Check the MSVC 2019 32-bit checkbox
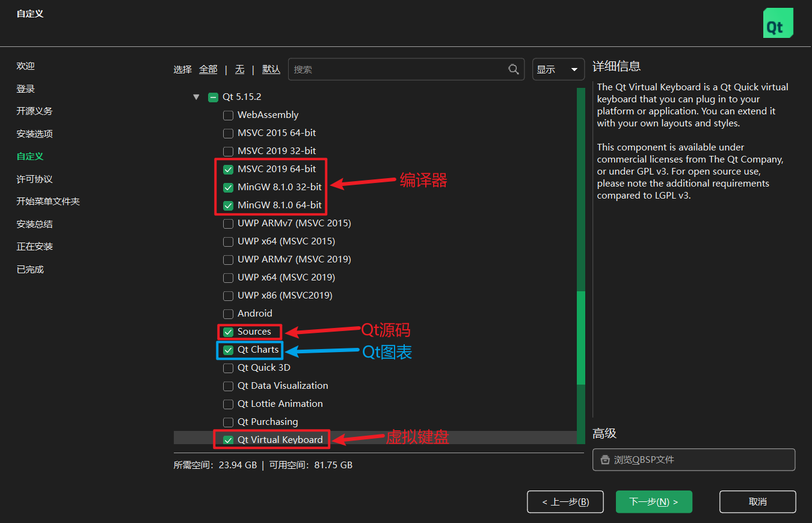 [228, 151]
